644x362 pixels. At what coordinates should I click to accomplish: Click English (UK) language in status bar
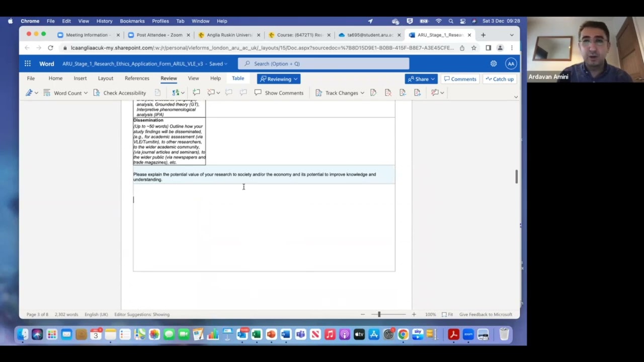click(x=96, y=314)
